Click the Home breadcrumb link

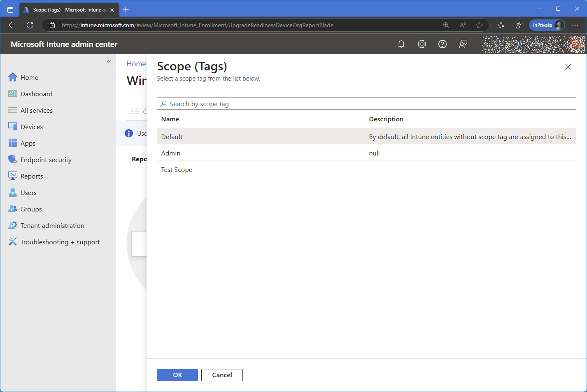(x=136, y=64)
